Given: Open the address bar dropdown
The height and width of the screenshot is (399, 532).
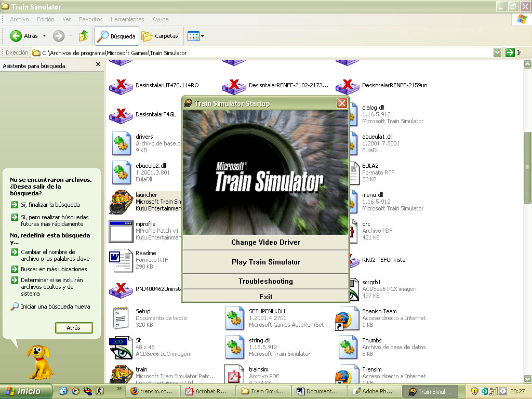Looking at the screenshot, I should point(497,52).
